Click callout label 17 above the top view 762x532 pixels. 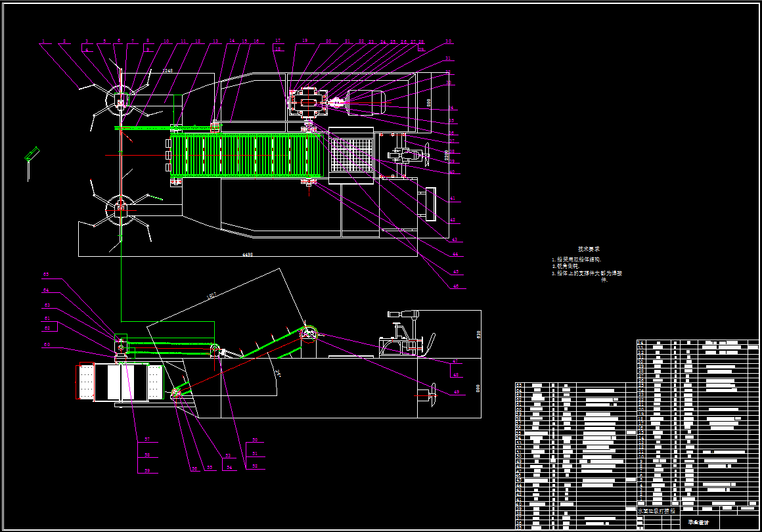[278, 41]
